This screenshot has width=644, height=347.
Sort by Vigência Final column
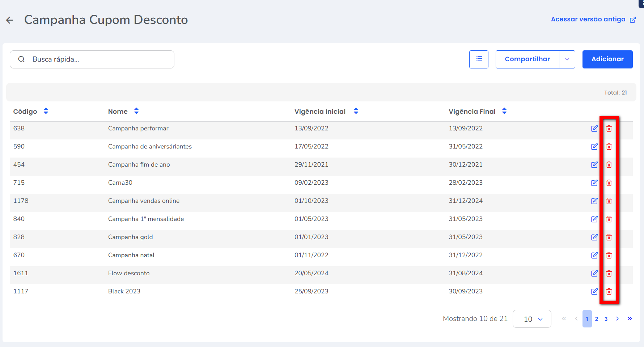504,111
